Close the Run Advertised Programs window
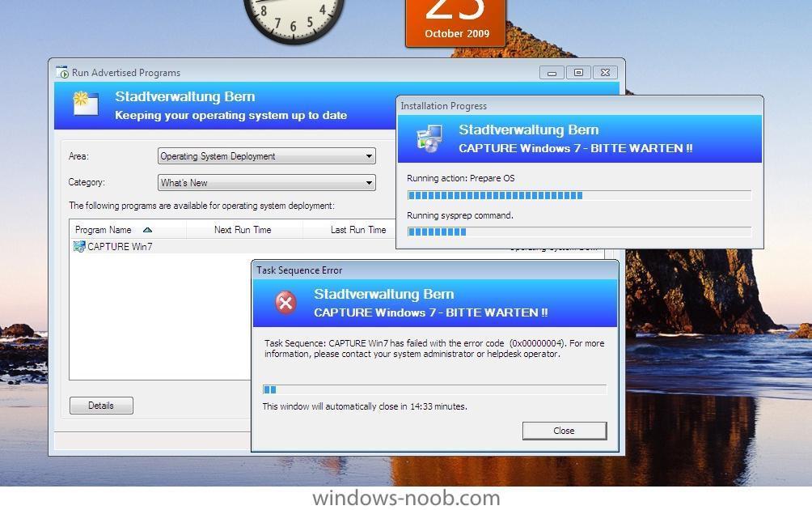812x510 pixels. point(605,73)
